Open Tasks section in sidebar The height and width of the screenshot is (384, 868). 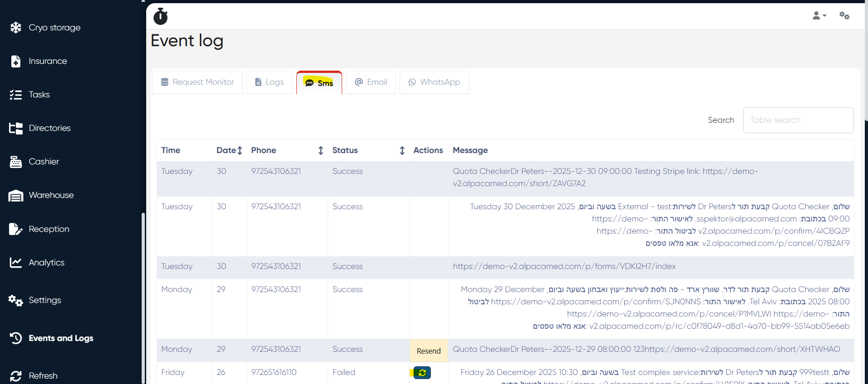39,95
